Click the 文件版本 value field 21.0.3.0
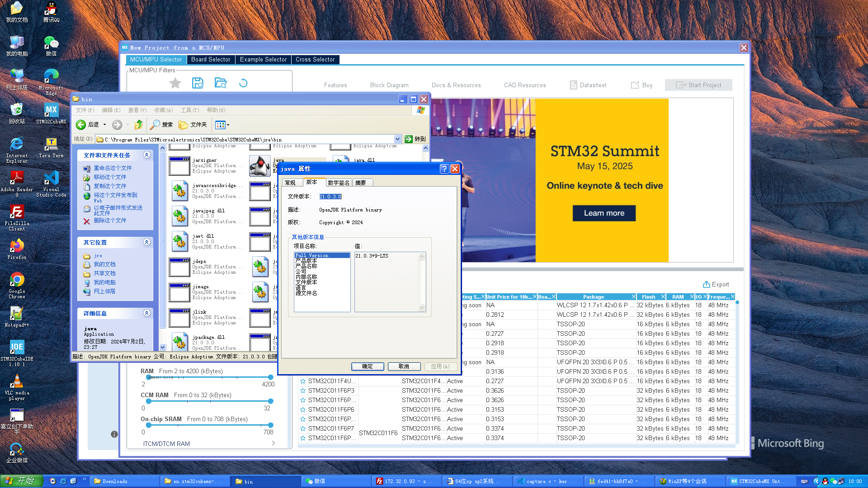This screenshot has height=488, width=868. 330,197
